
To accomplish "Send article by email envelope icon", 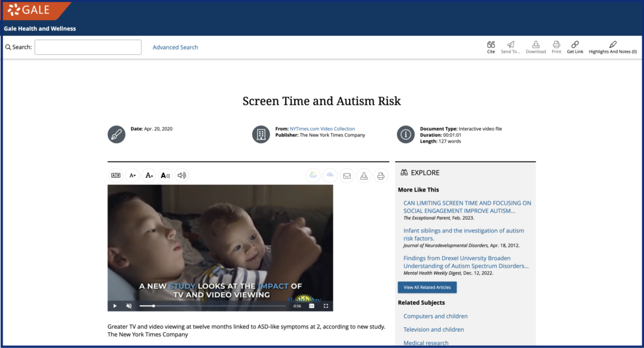I will tap(347, 176).
